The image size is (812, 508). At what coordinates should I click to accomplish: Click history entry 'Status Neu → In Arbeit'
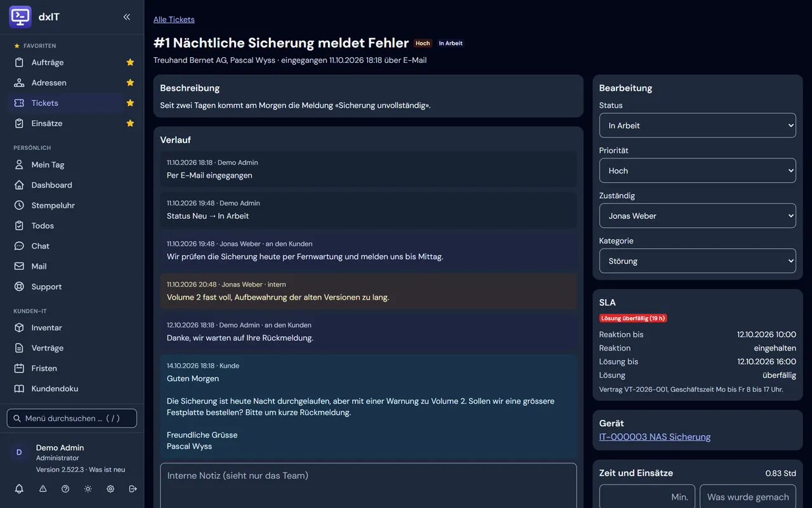click(x=369, y=210)
